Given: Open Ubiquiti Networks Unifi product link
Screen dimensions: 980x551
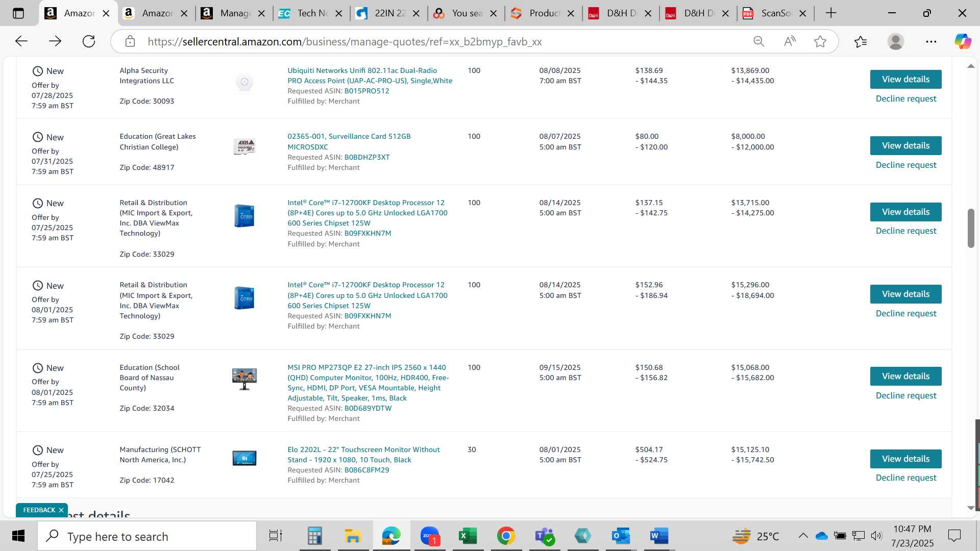Looking at the screenshot, I should click(x=370, y=76).
